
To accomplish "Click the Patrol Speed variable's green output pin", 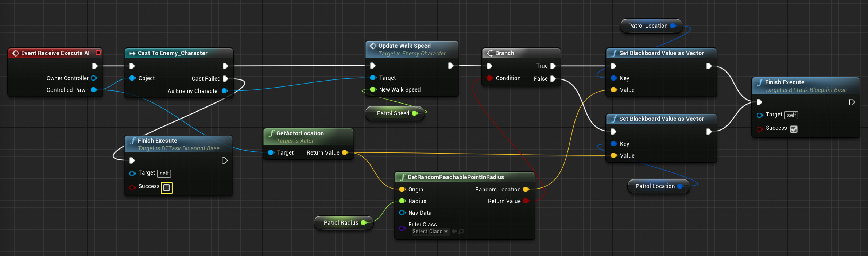I will pos(415,113).
